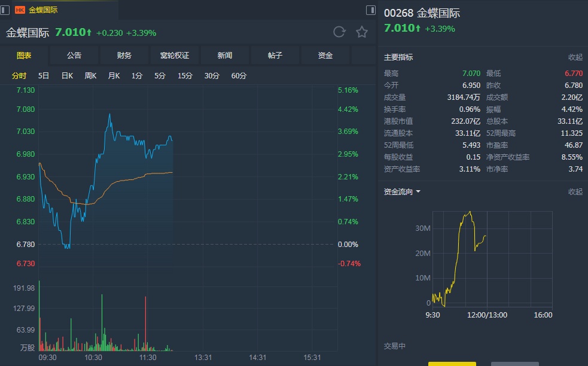Click the yellow button below 交易中

[452, 364]
